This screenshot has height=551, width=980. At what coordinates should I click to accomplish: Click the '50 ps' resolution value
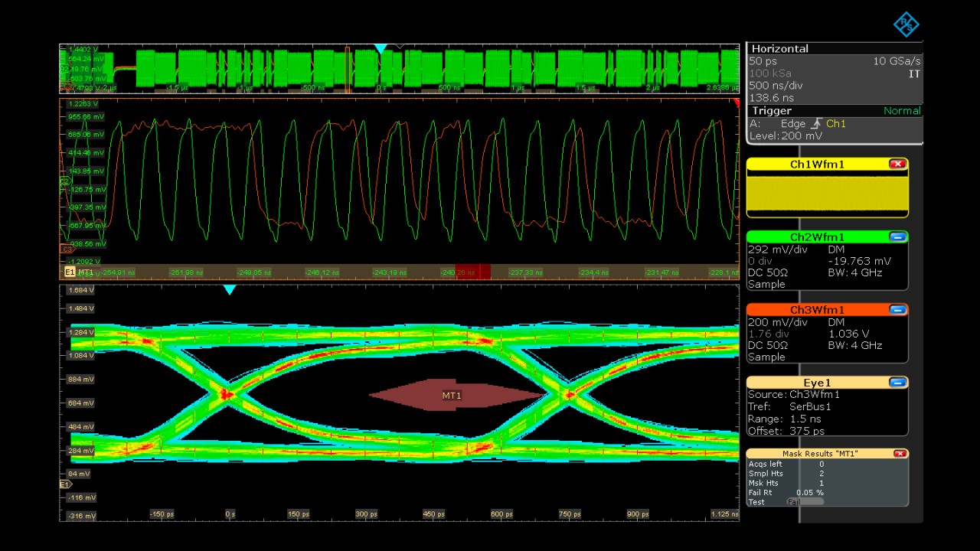tap(763, 60)
